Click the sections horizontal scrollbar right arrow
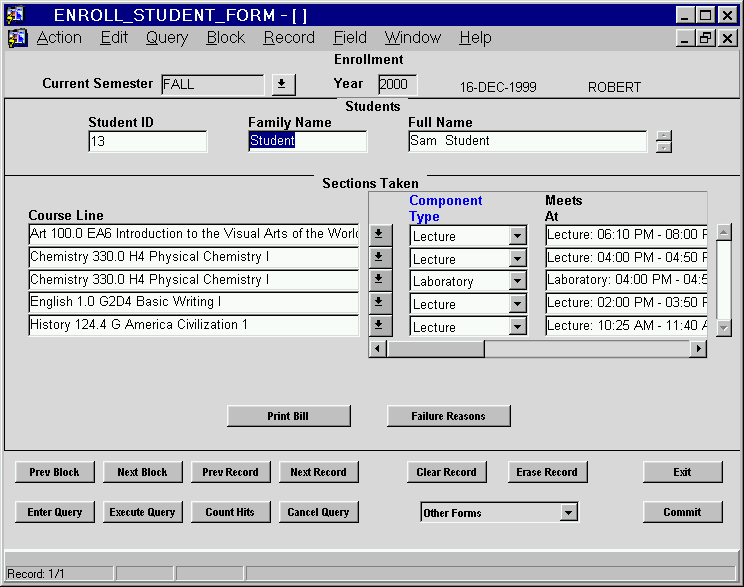Image resolution: width=744 pixels, height=587 pixels. (x=698, y=349)
